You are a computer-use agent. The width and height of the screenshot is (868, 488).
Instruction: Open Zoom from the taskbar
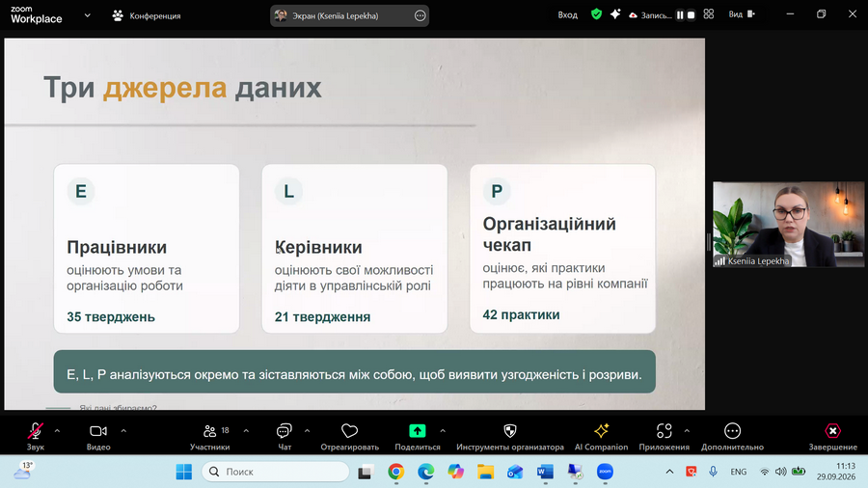[x=605, y=472]
